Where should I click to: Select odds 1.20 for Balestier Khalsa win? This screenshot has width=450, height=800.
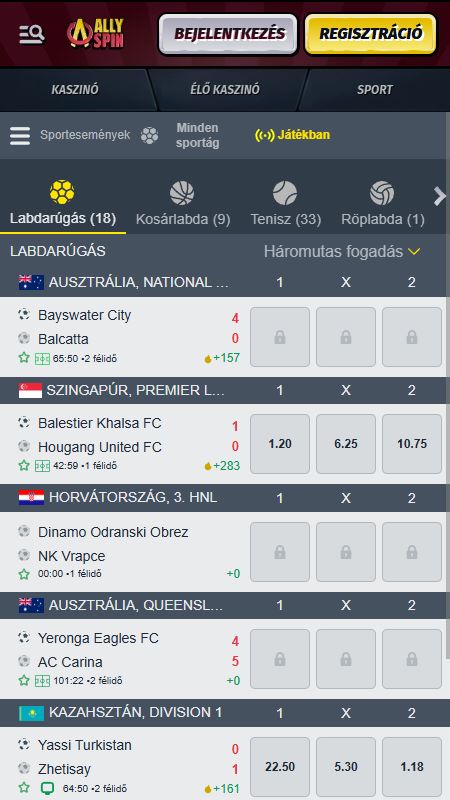[x=280, y=444]
